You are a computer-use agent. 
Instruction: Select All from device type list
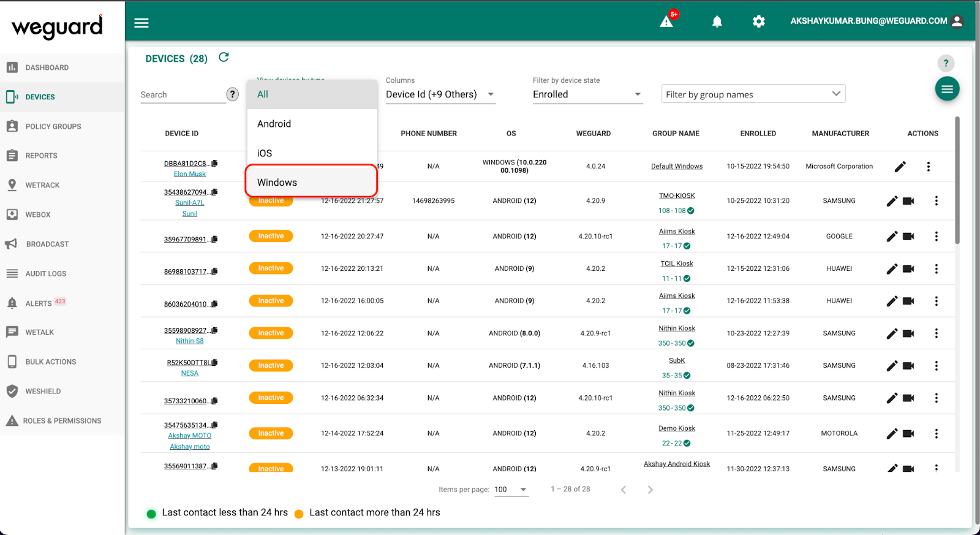click(x=312, y=94)
